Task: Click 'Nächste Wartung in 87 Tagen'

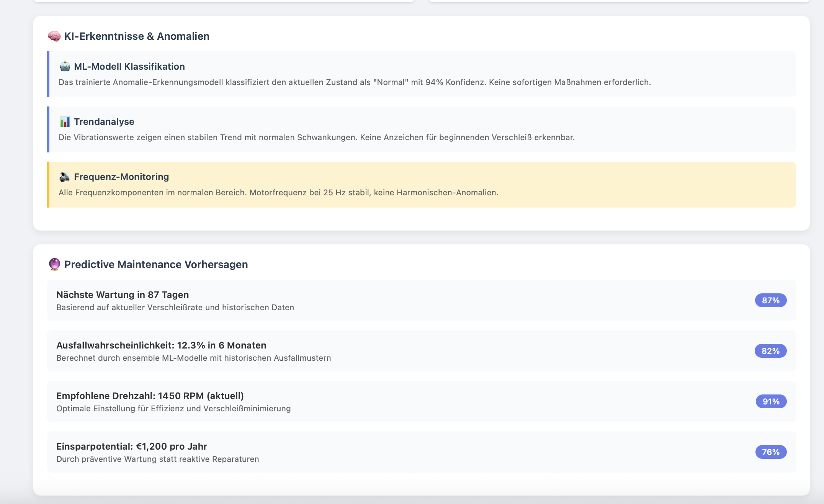Action: click(123, 295)
